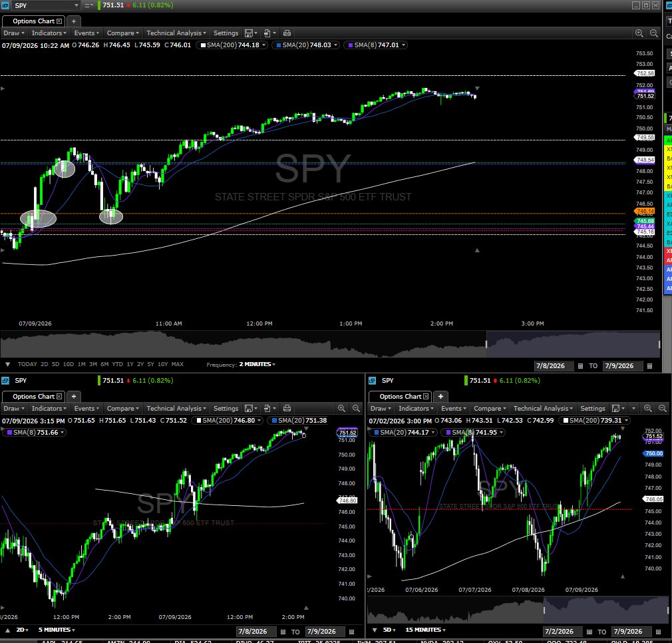Open Indicators dropdown in top chart toolbar
Viewport: 672px width, 643px height.
click(x=49, y=33)
